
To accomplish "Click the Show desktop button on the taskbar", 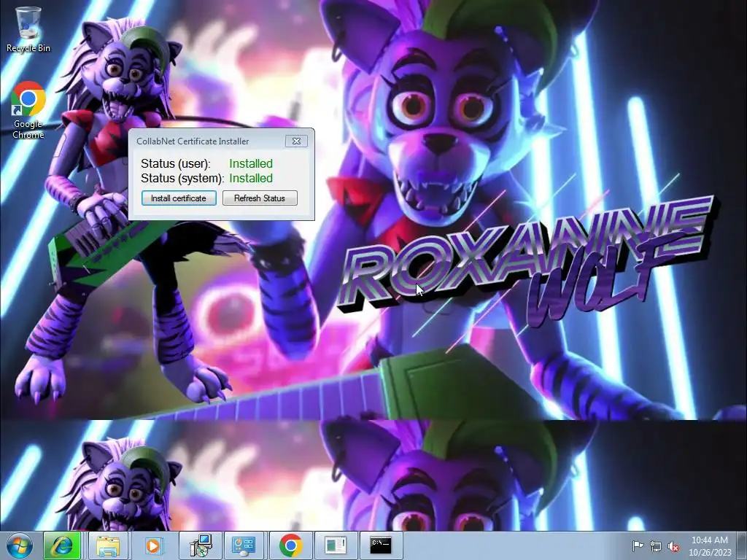I will click(743, 545).
